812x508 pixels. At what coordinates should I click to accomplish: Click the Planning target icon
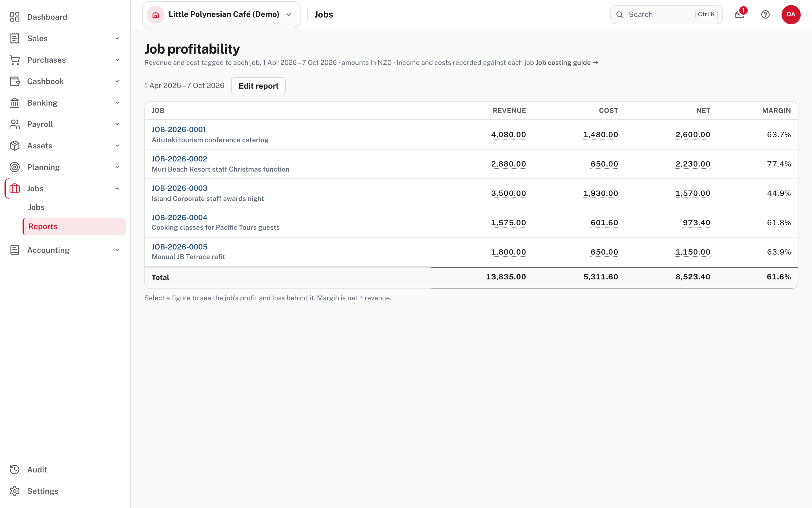tap(14, 167)
